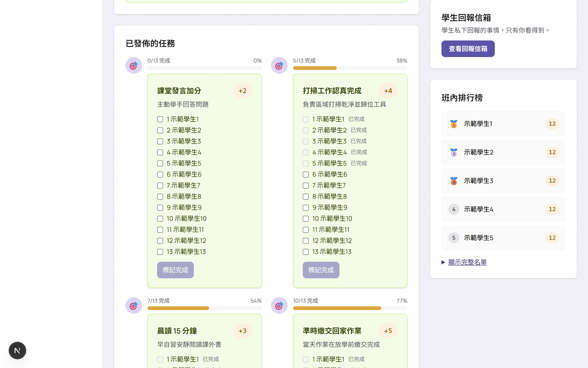This screenshot has height=368, width=588.
Task: Check 6 示範學生6 in 打掃工作認真完成
Action: pos(306,175)
